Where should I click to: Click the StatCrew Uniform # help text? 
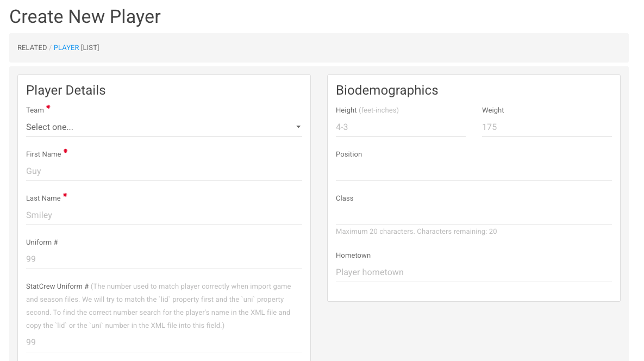point(158,306)
